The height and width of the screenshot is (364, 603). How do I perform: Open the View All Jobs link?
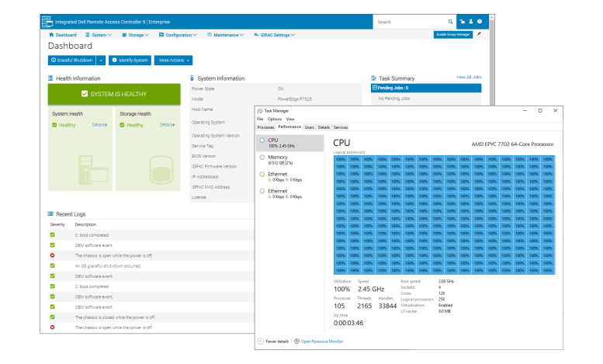[x=469, y=77]
